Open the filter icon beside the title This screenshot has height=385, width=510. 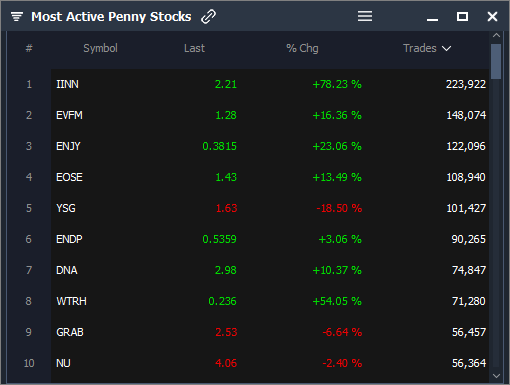tap(17, 16)
